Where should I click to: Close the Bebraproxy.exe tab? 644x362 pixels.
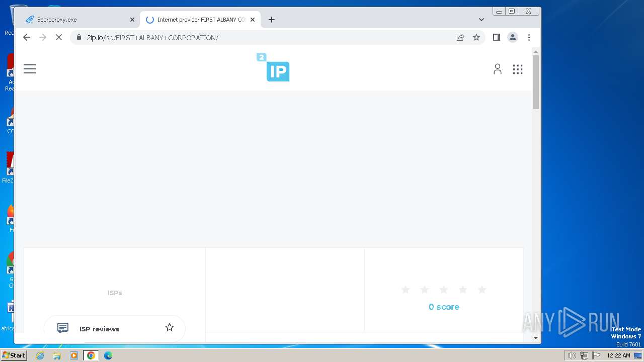point(132,20)
